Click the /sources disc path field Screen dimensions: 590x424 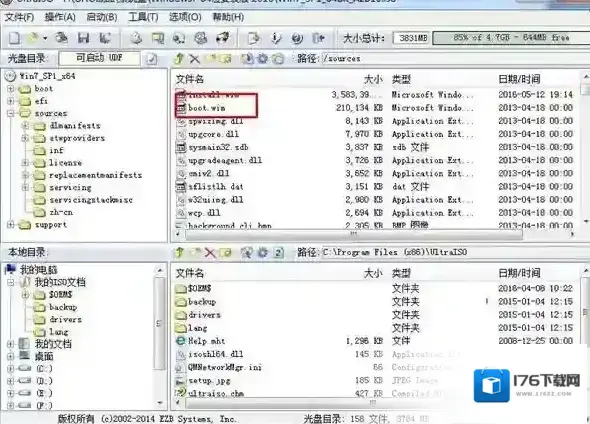[x=455, y=59]
